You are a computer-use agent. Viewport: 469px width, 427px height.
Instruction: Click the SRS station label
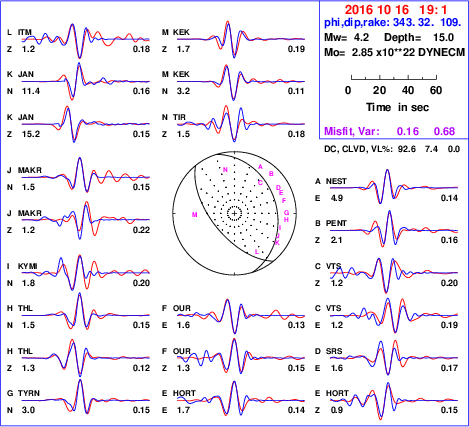(x=334, y=351)
